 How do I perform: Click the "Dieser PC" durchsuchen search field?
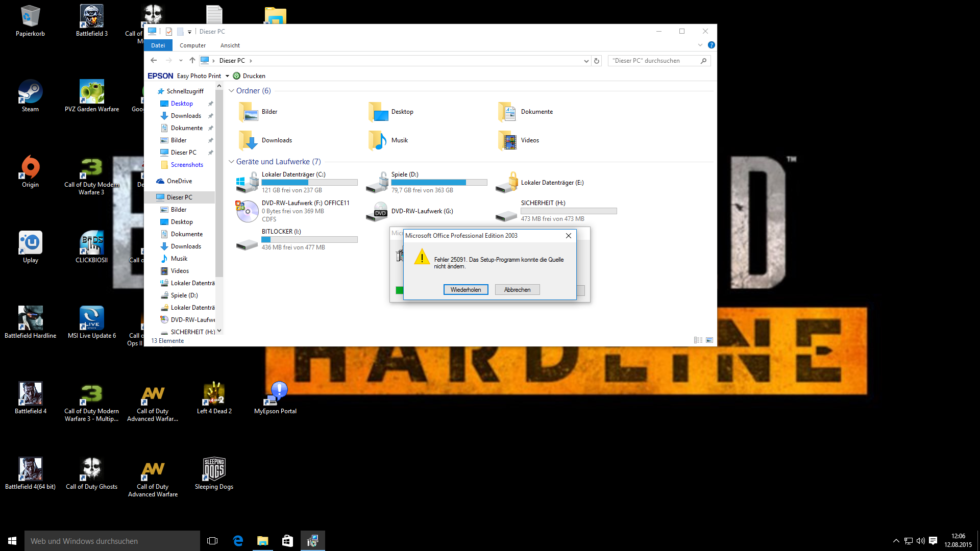(x=653, y=61)
